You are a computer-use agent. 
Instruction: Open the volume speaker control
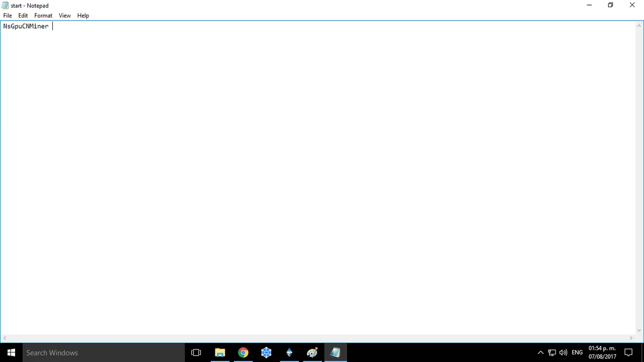click(563, 352)
